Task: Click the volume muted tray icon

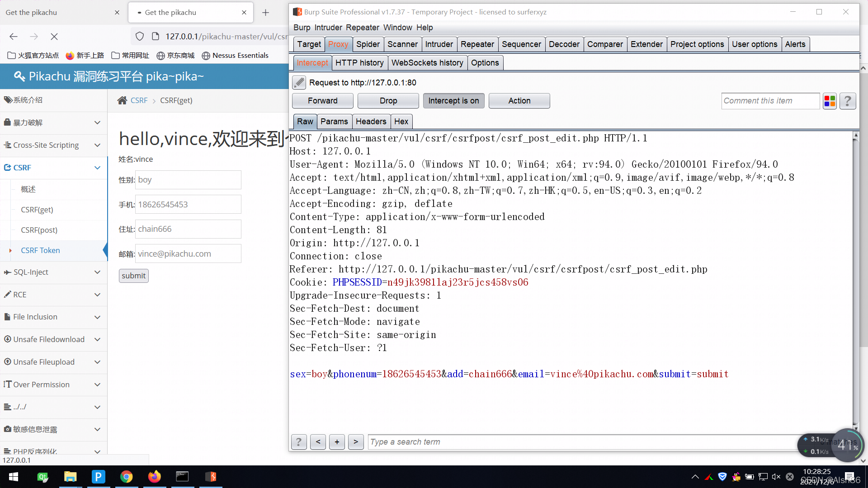Action: point(776,477)
